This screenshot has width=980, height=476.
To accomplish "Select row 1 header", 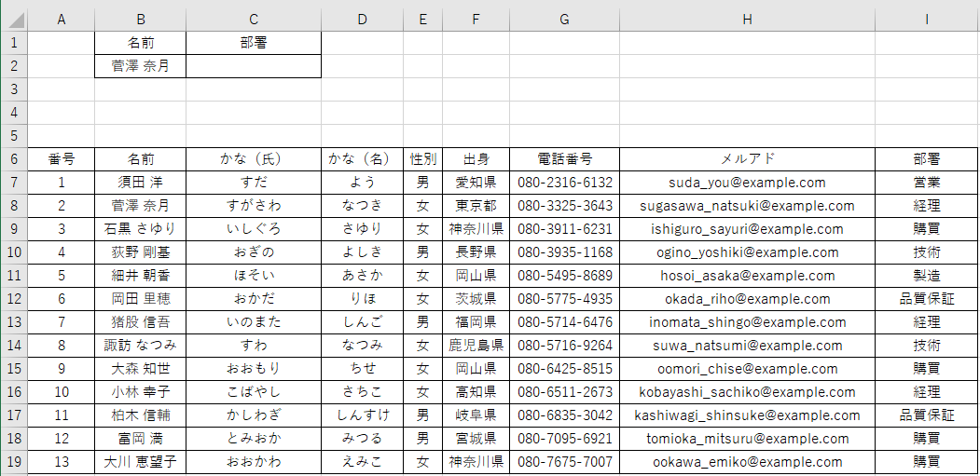I will pyautogui.click(x=14, y=43).
